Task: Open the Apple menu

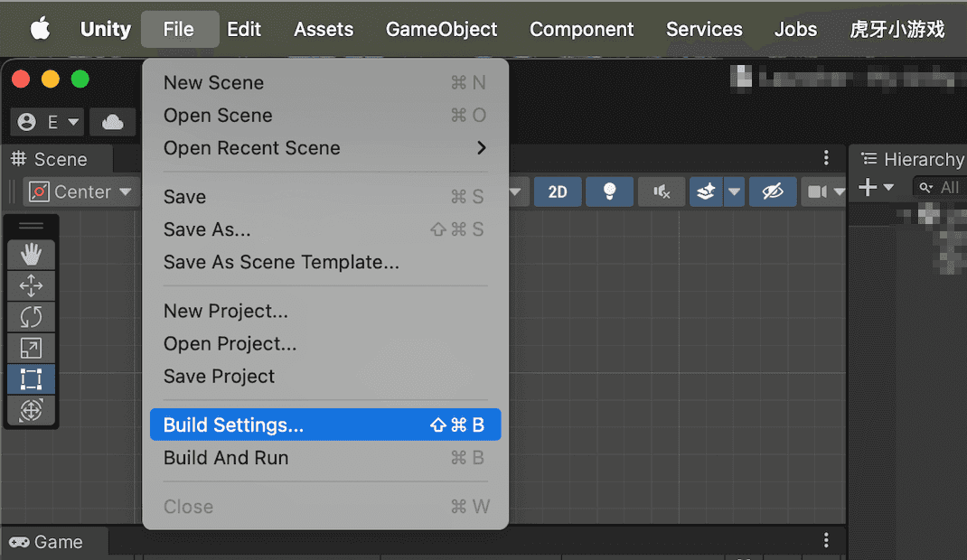Action: point(40,29)
